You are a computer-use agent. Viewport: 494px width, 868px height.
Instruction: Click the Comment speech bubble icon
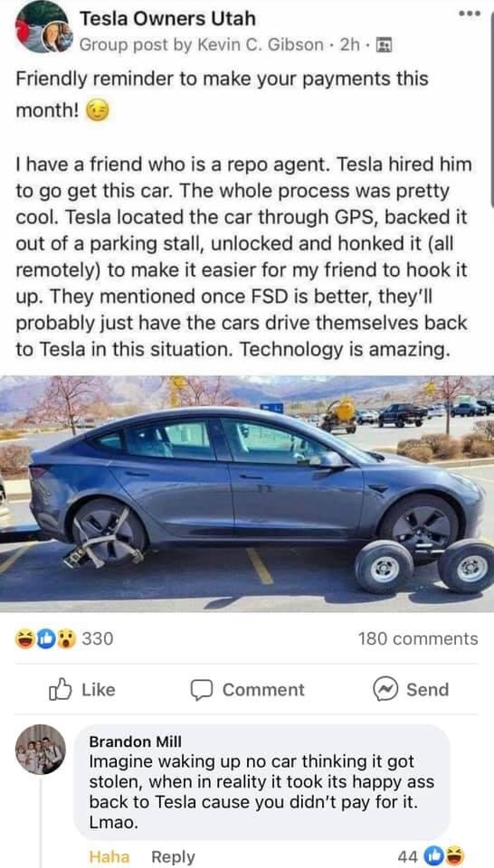click(x=202, y=690)
